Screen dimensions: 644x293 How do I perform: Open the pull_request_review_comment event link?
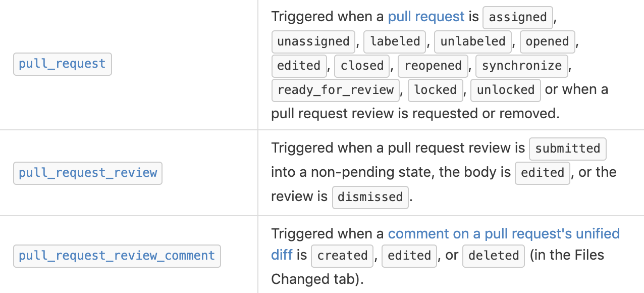pyautogui.click(x=117, y=256)
